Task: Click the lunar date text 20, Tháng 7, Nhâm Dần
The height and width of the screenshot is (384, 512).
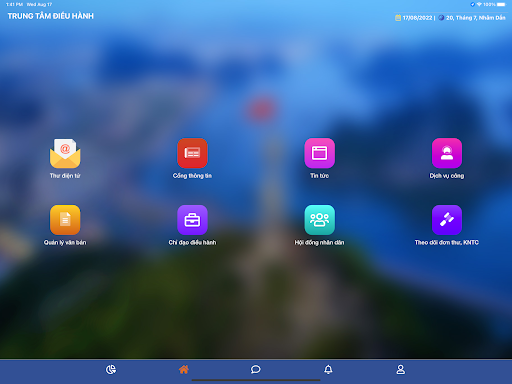Action: tap(476, 18)
